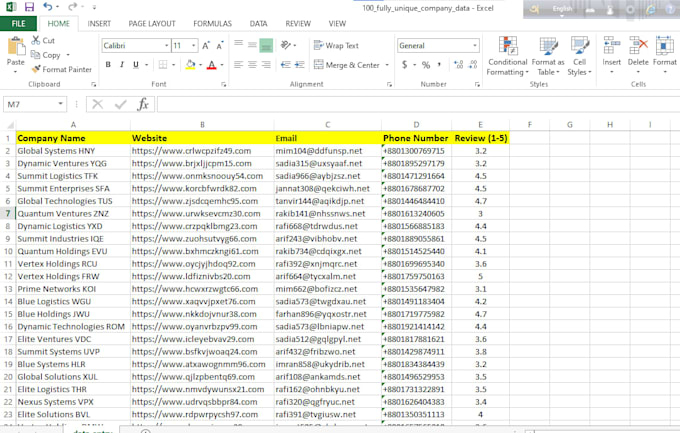
Task: Decrease decimal places
Action: [x=473, y=65]
